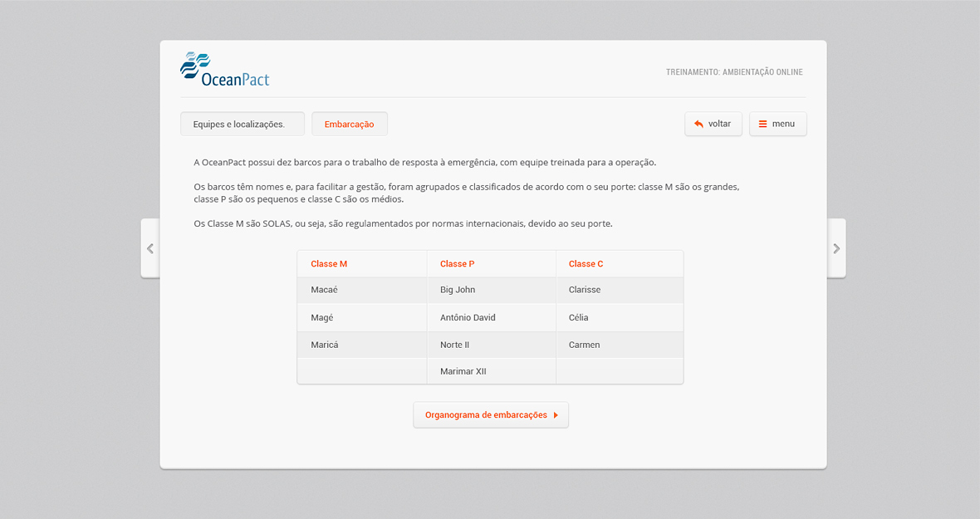Screen dimensions: 980x519
Task: Select the Célia cell
Action: [x=620, y=317]
